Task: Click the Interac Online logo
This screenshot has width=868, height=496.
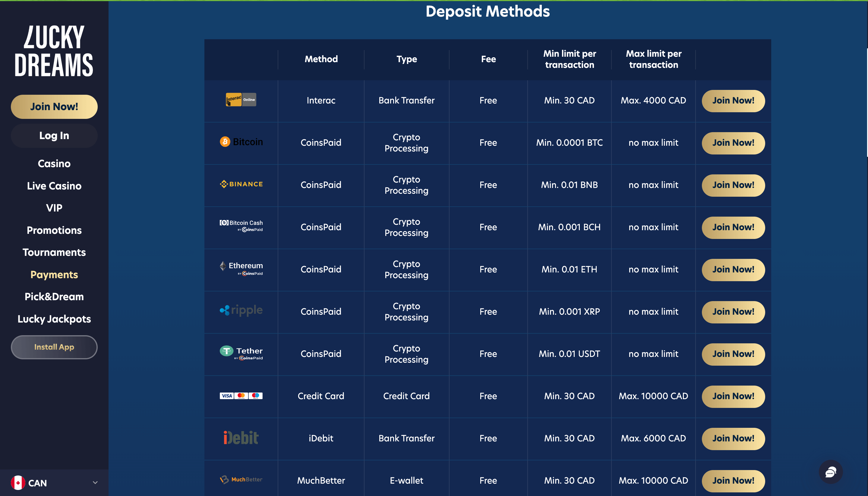Action: [x=241, y=100]
